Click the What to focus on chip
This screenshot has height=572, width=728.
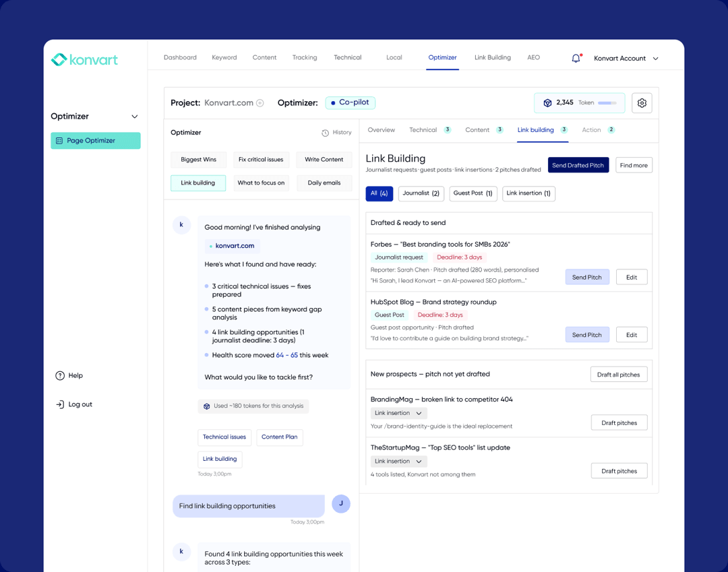[x=261, y=183]
